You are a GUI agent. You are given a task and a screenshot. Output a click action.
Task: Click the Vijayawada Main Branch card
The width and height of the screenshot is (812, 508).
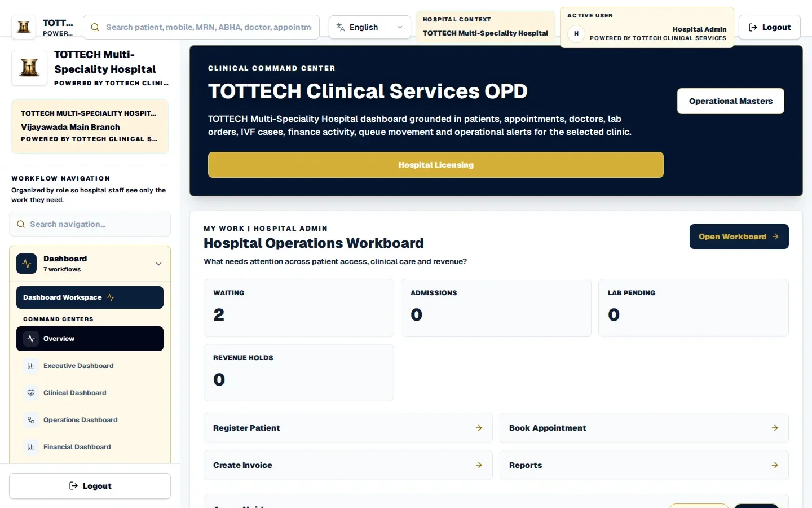pos(90,126)
